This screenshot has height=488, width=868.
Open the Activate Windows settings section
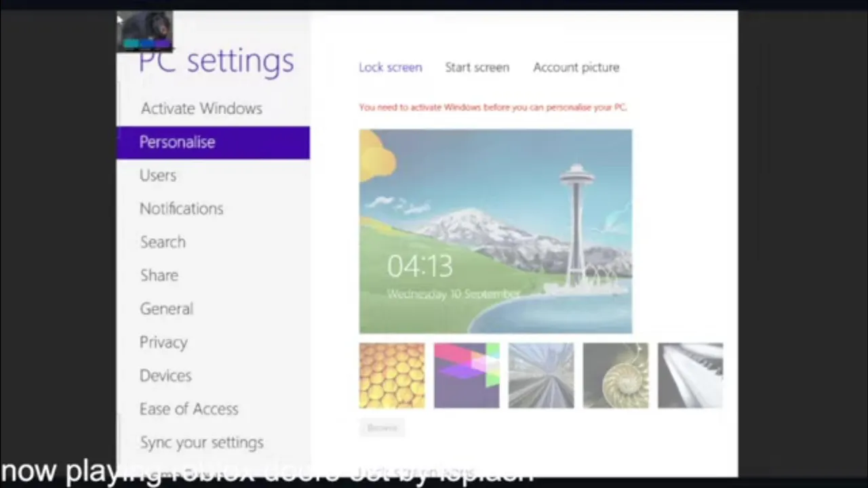pyautogui.click(x=201, y=108)
